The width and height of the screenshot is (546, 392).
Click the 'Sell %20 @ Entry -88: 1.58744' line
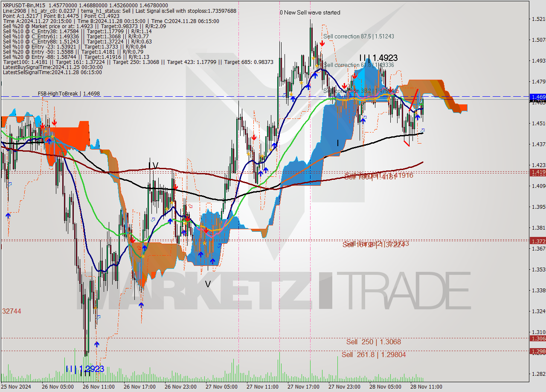(x=76, y=57)
